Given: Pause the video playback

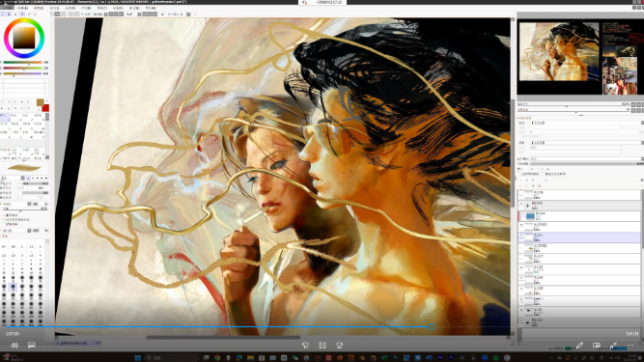Looking at the screenshot, I should [x=322, y=346].
